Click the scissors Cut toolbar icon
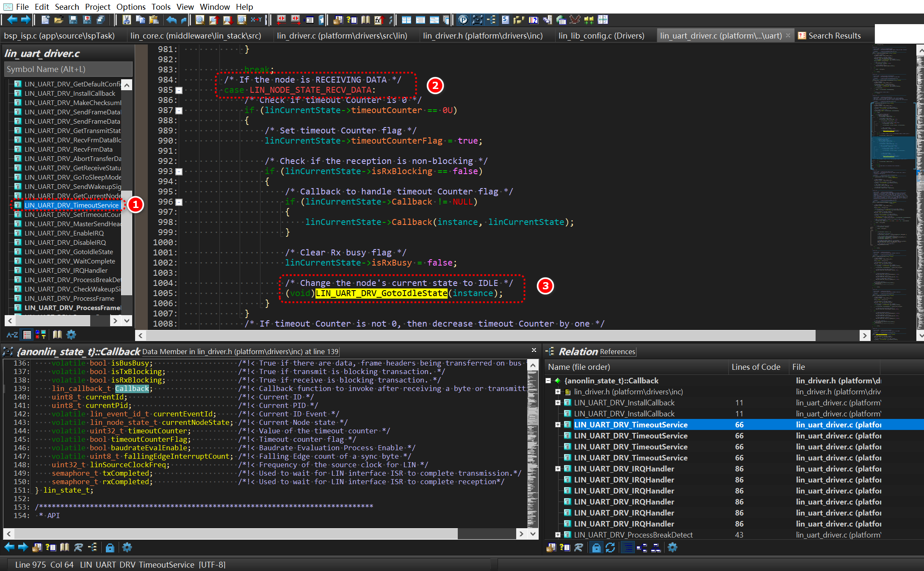Screen dimensions: 924x571 coord(126,19)
